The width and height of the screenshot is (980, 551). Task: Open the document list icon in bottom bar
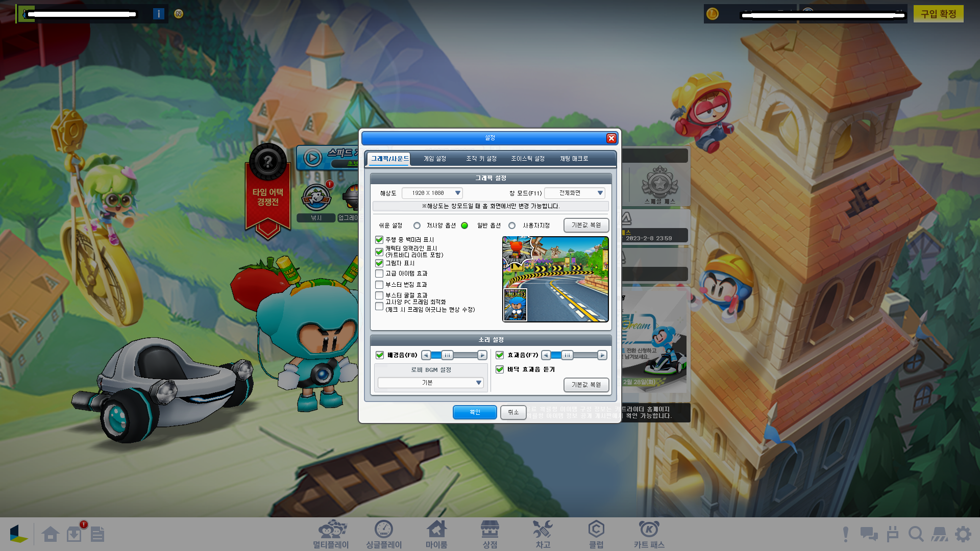[97, 534]
